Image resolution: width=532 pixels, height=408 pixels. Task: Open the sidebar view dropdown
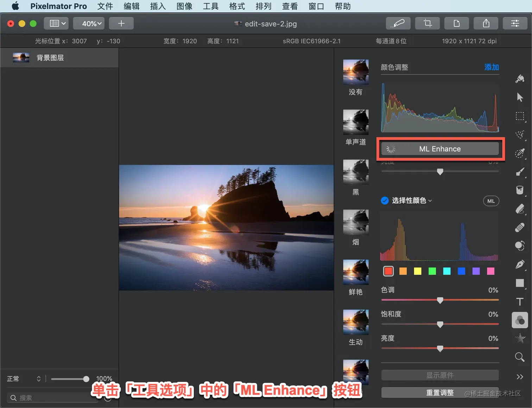tap(56, 23)
